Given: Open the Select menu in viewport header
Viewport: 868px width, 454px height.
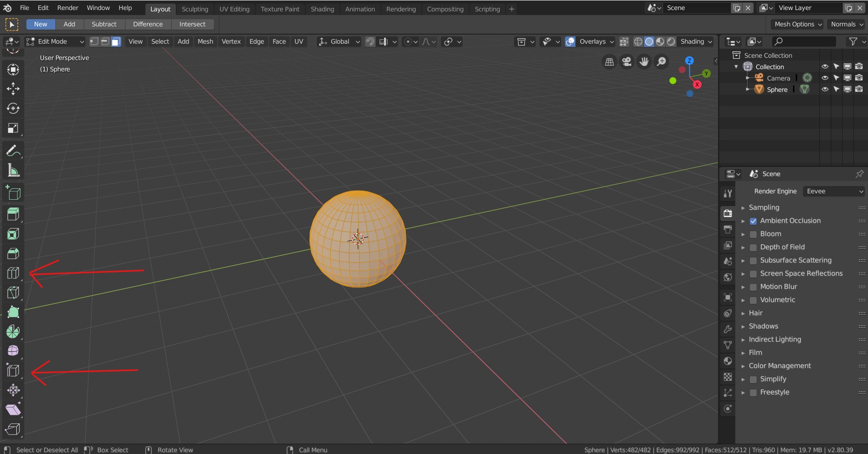Looking at the screenshot, I should (160, 41).
